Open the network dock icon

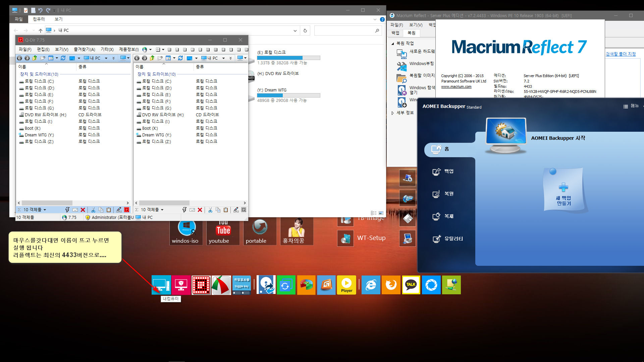(451, 285)
